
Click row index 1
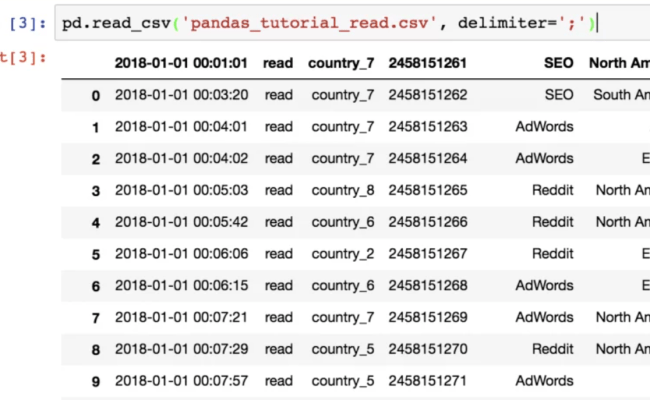pyautogui.click(x=96, y=128)
